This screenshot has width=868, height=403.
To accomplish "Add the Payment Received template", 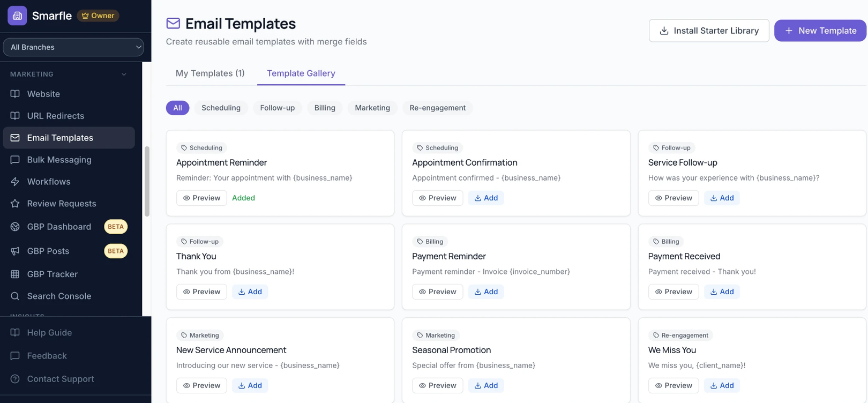I will coord(722,292).
